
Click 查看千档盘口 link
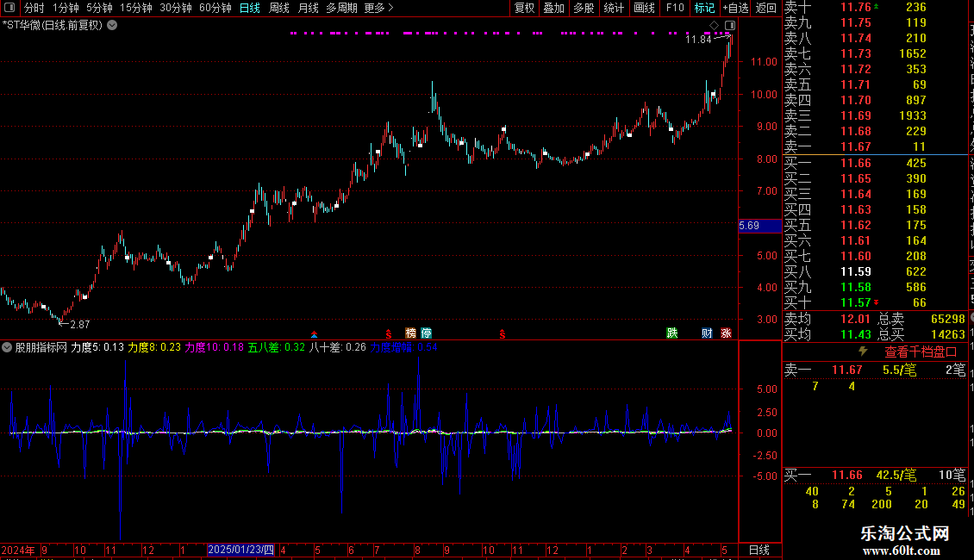pyautogui.click(x=921, y=352)
